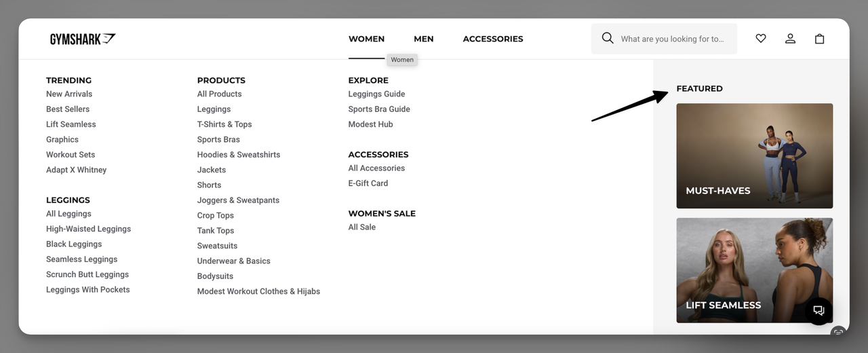Open the shopping bag icon
The image size is (868, 353).
(819, 39)
